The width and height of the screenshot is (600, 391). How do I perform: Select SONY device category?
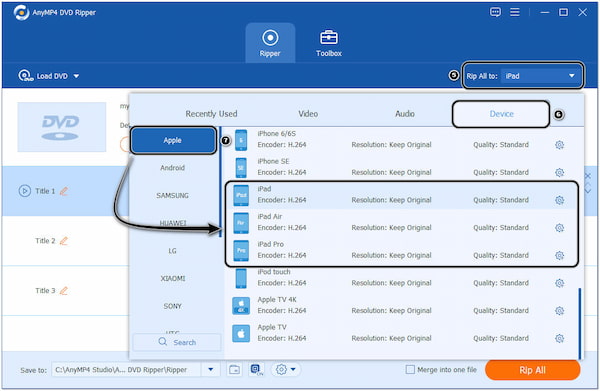(x=173, y=306)
